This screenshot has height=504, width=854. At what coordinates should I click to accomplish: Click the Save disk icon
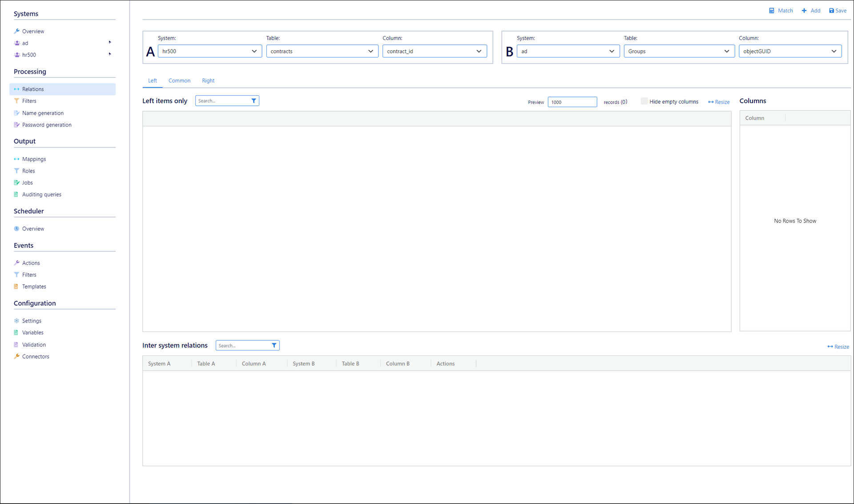pyautogui.click(x=831, y=11)
